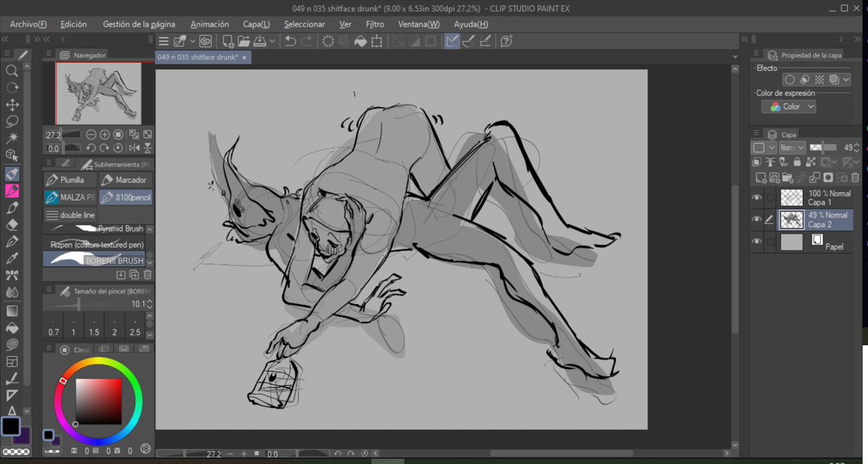Delete sub tool with trash icon
This screenshot has width=868, height=464.
point(148,275)
